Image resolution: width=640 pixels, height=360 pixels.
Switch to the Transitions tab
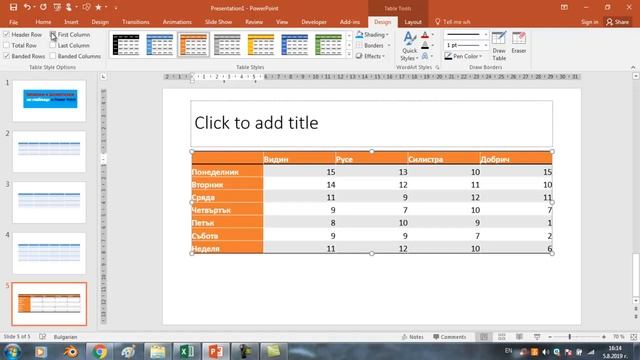coord(136,22)
